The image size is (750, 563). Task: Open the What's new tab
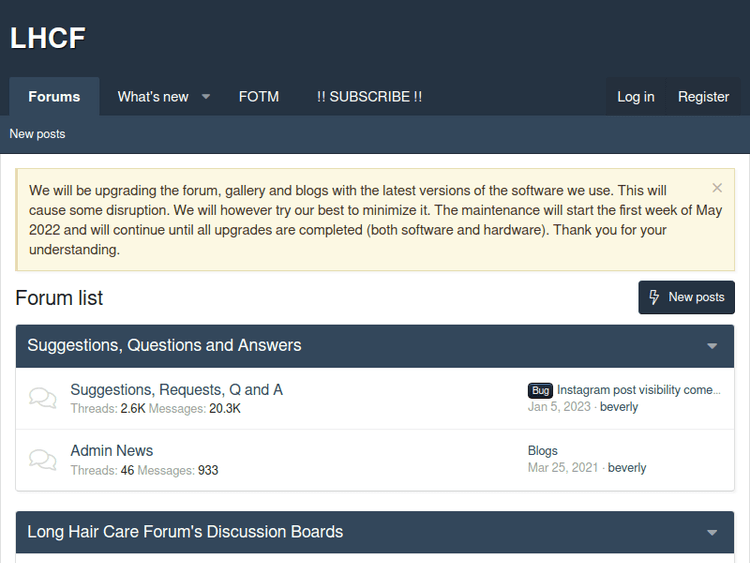(x=153, y=97)
